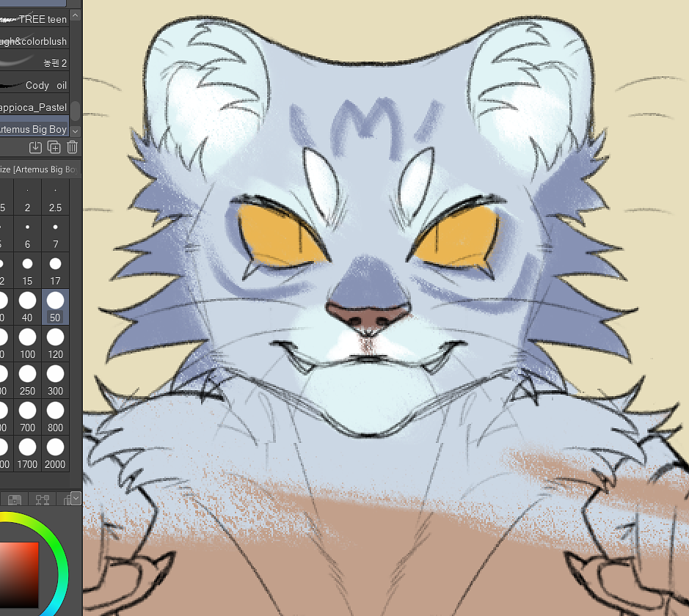The width and height of the screenshot is (689, 616).
Task: Select the 50 brush size radio
Action: point(55,303)
